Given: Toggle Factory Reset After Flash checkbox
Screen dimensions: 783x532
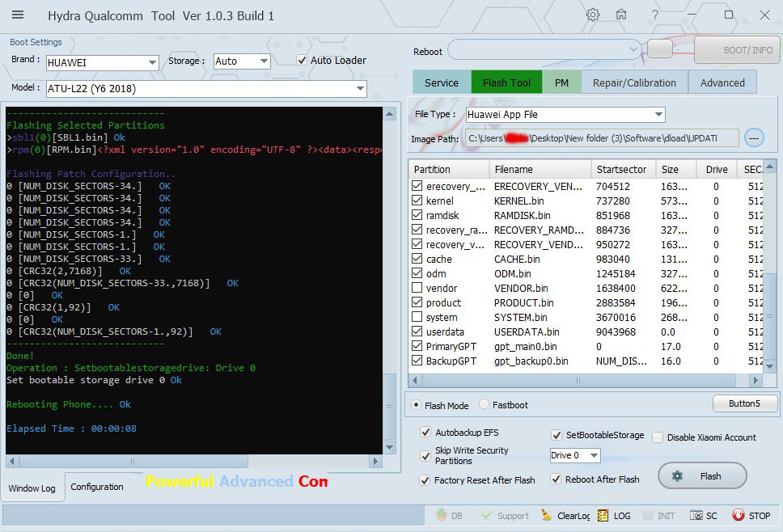Looking at the screenshot, I should 426,479.
